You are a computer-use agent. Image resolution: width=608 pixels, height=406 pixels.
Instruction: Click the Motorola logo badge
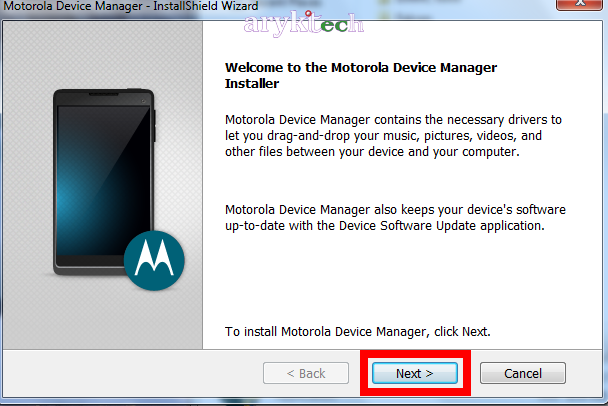(154, 261)
